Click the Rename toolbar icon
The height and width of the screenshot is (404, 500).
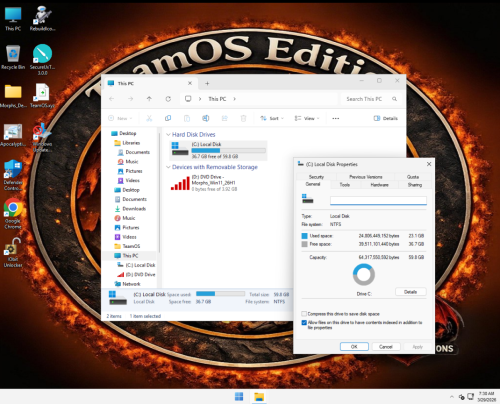point(206,118)
